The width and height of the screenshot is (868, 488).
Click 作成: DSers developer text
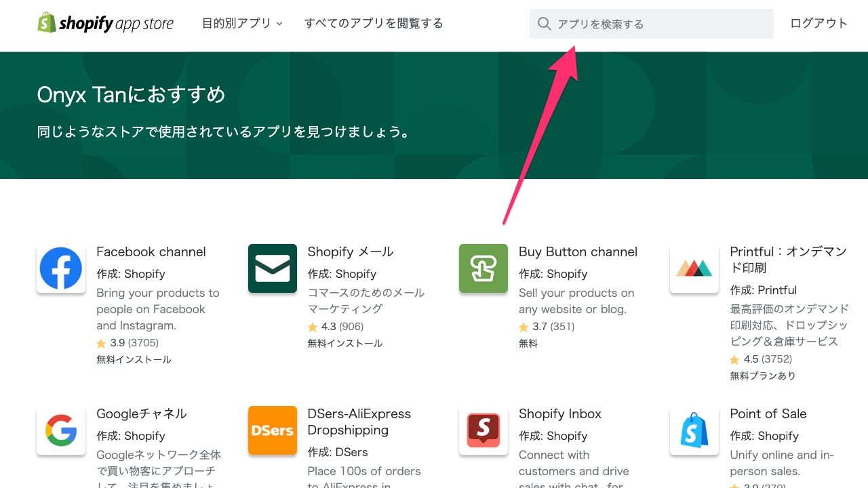click(x=338, y=452)
